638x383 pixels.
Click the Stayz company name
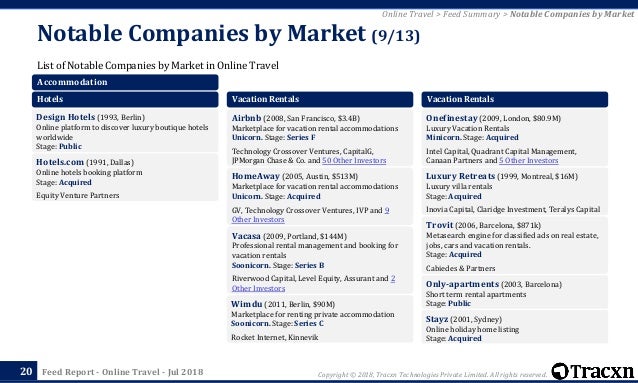point(437,319)
